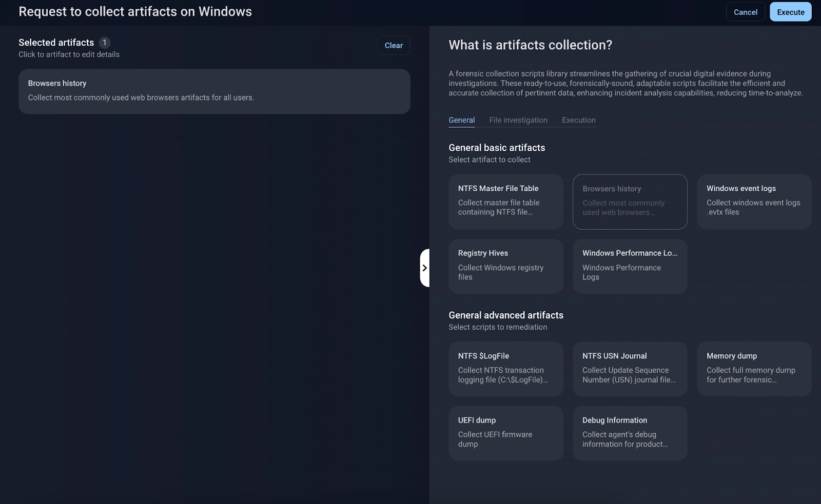Viewport: 821px width, 504px height.
Task: Add the Windows event logs artifact
Action: tap(754, 201)
